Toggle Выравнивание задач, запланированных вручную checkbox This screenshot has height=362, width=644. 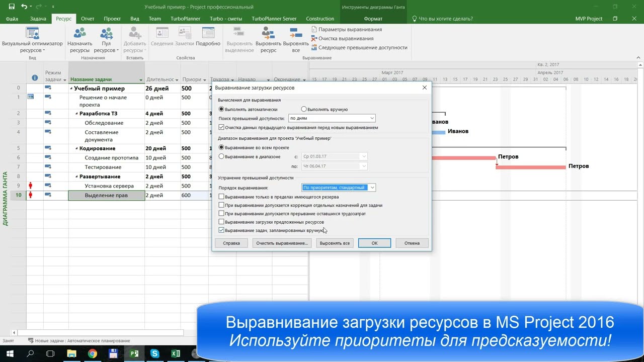[x=222, y=230]
